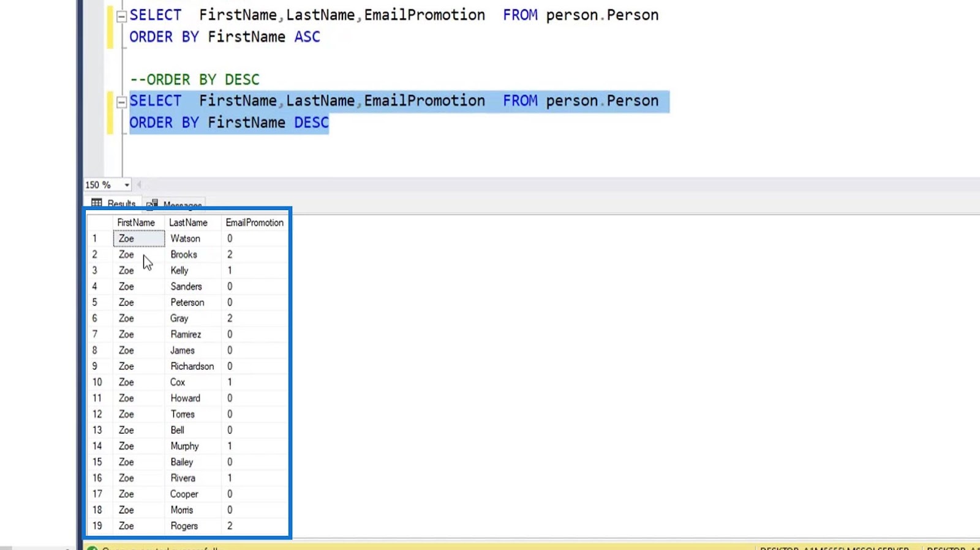This screenshot has height=550, width=980.
Task: Select the Richardson last name cell
Action: click(193, 366)
